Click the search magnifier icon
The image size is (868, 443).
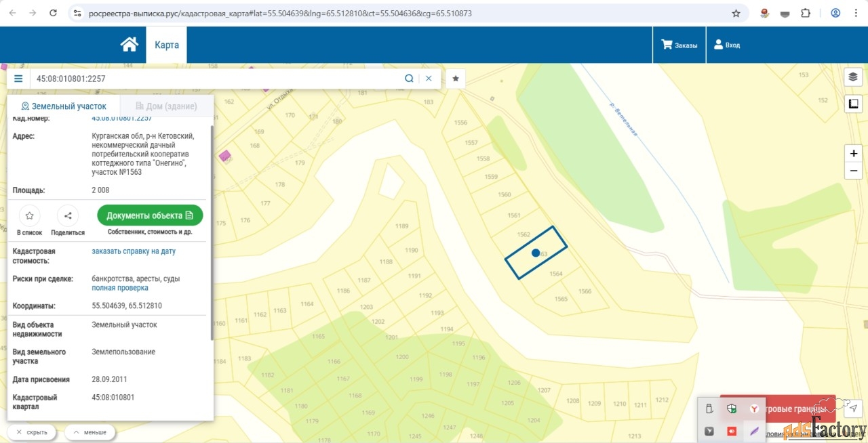(409, 79)
